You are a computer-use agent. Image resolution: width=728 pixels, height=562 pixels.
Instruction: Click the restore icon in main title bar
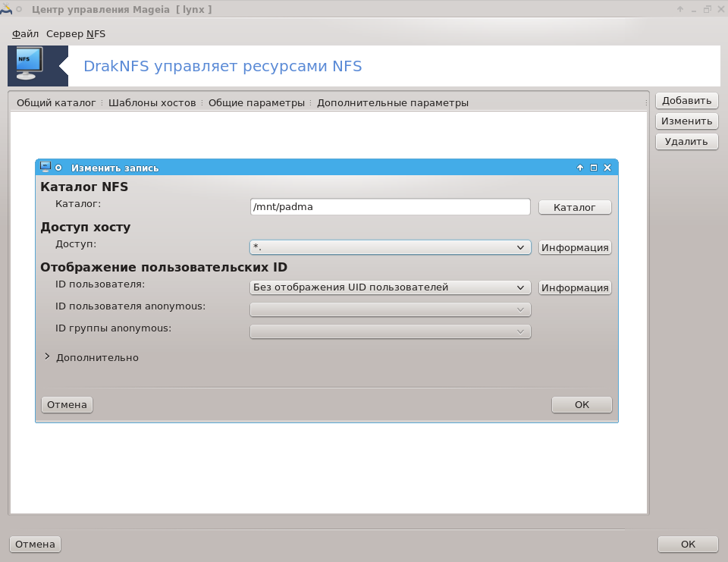[707, 9]
